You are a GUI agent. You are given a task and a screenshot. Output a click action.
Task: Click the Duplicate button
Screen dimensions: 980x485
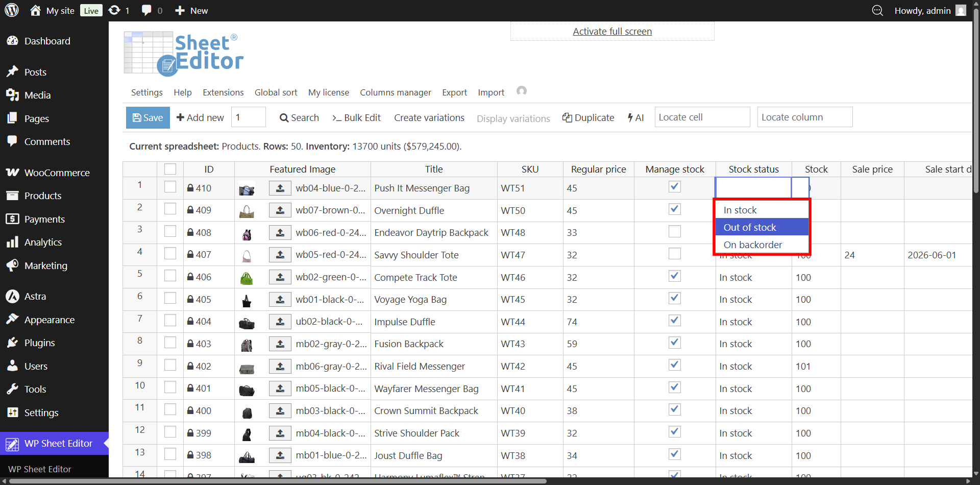589,117
